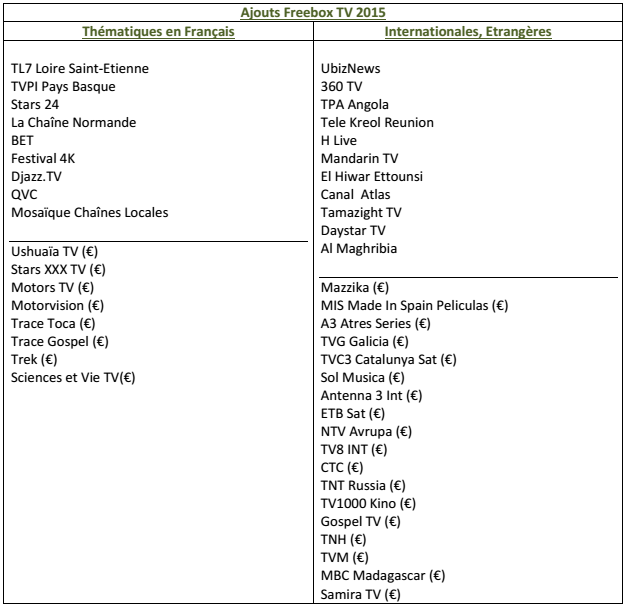
Task: Select 'Mosaïque Chaînes Locales' entry
Action: pos(90,212)
